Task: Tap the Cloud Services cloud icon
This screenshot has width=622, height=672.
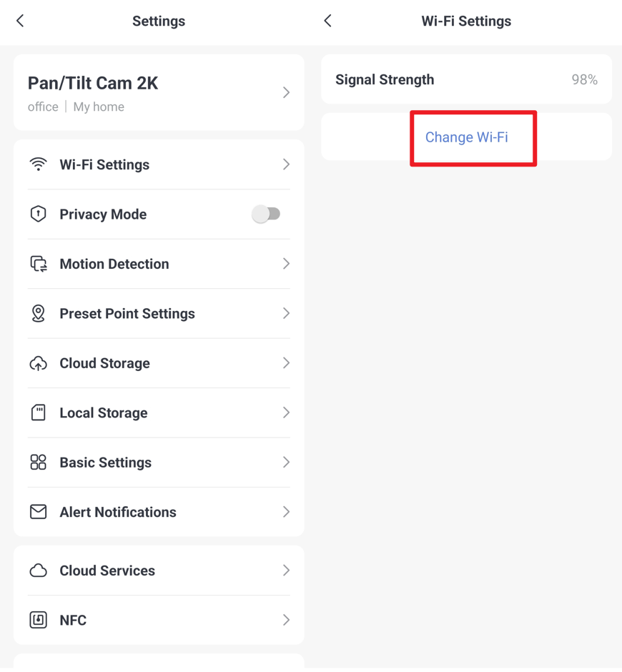Action: point(38,570)
